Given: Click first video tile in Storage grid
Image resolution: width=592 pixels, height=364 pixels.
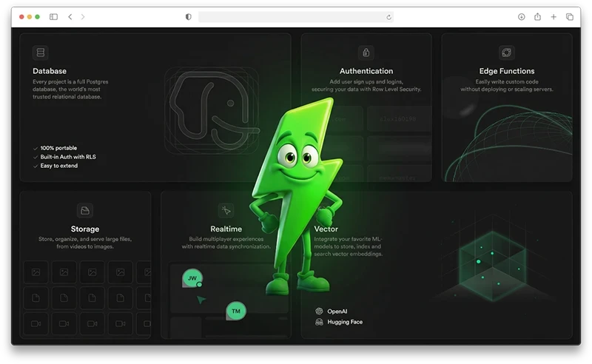Looking at the screenshot, I should tap(36, 323).
